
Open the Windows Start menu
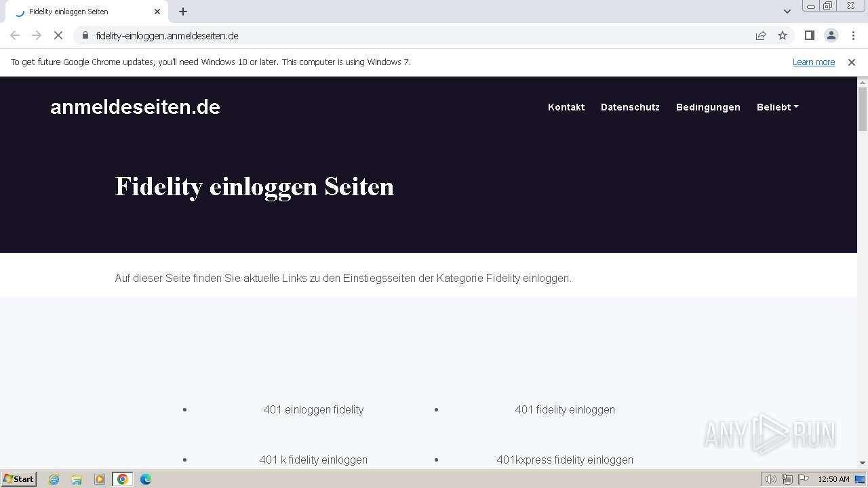click(x=18, y=479)
